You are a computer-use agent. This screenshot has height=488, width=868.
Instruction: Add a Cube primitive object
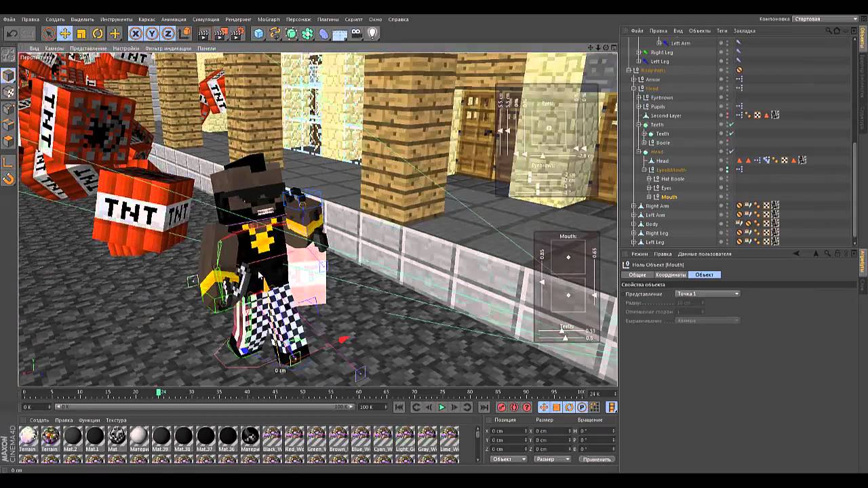pyautogui.click(x=258, y=33)
